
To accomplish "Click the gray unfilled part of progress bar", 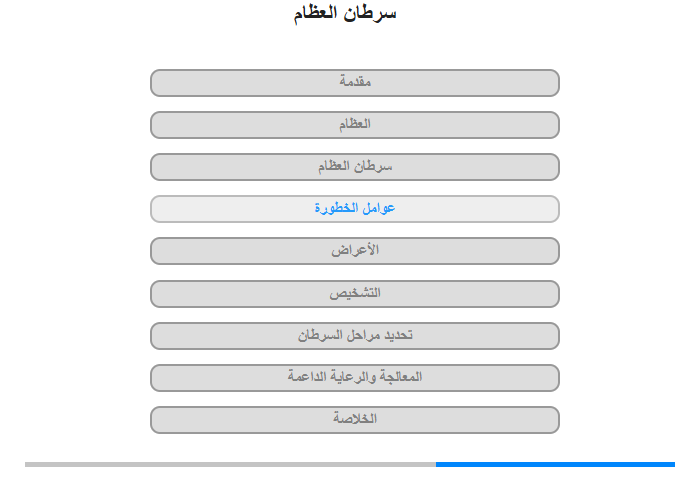I will tap(230, 464).
